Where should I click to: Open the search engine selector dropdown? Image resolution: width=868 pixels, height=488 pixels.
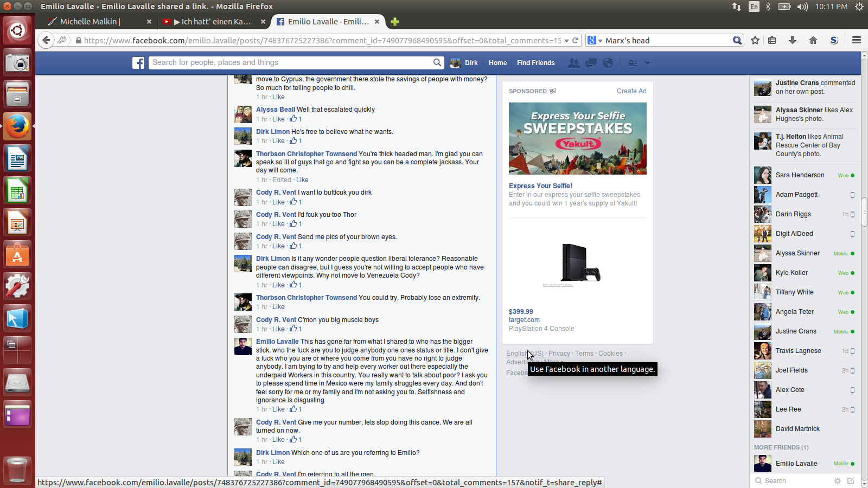point(595,41)
